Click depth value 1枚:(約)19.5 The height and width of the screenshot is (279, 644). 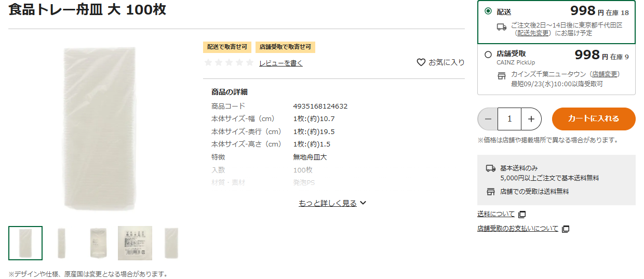tap(314, 131)
